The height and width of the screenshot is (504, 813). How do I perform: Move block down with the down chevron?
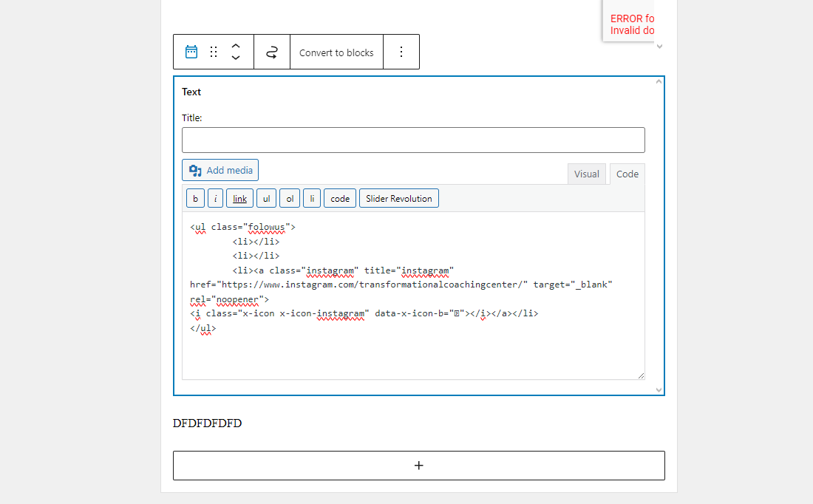click(235, 58)
